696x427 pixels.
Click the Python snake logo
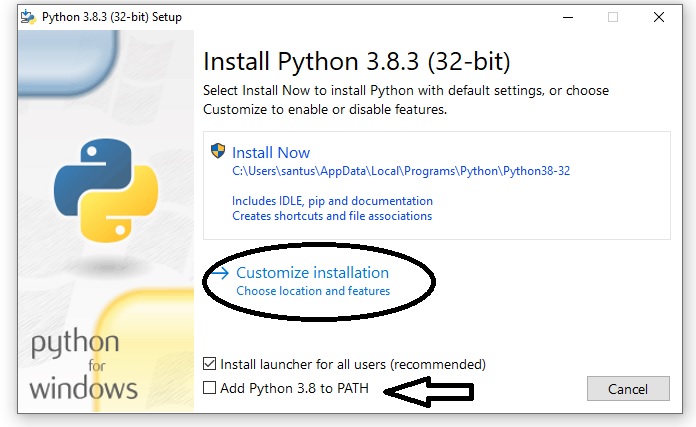(106, 190)
